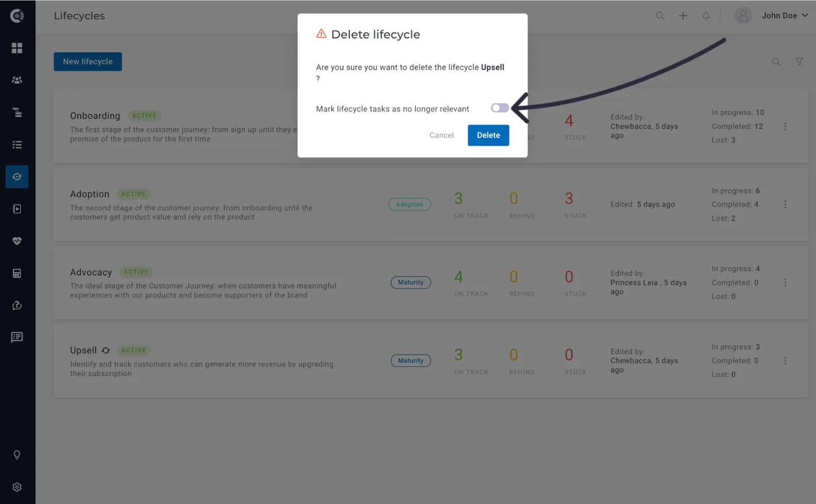
Task: Open the customers people icon in sidebar
Action: click(17, 80)
